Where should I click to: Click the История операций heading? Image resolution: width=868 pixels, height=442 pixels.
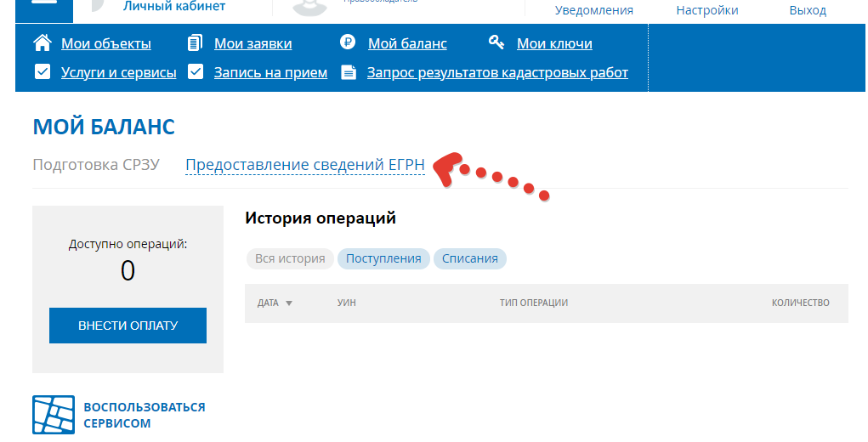pyautogui.click(x=321, y=218)
